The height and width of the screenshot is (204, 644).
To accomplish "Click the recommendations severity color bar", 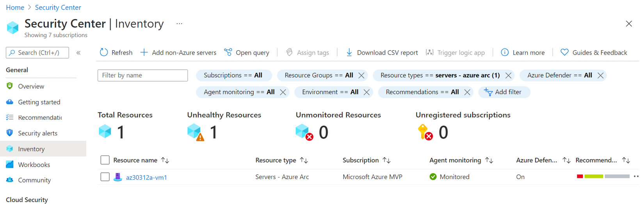I will [x=603, y=176].
